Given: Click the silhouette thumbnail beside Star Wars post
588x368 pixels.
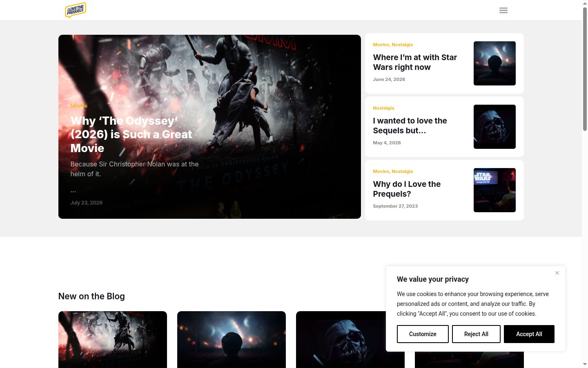Looking at the screenshot, I should coord(494,63).
